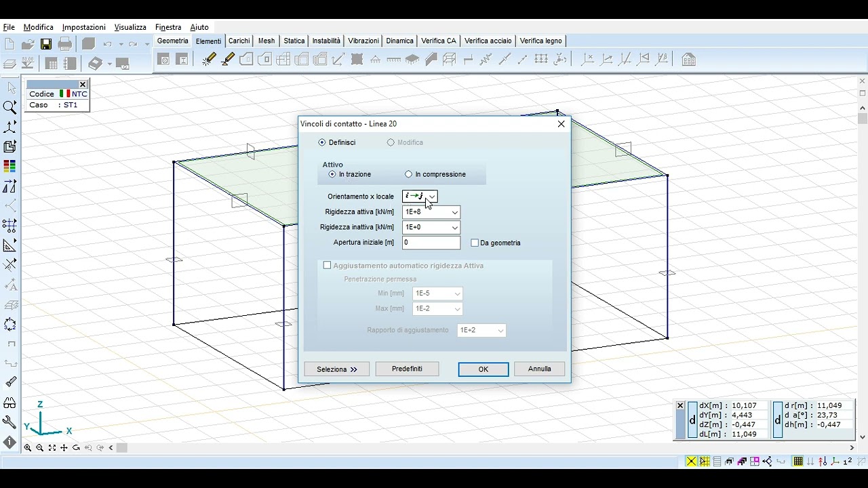Open the layer manager stacked-sheets icon
The image size is (868, 488).
(9, 64)
